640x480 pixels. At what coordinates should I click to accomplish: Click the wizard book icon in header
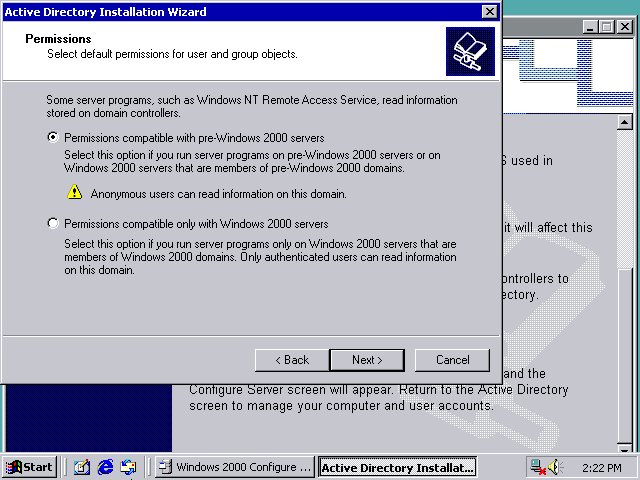pos(470,51)
